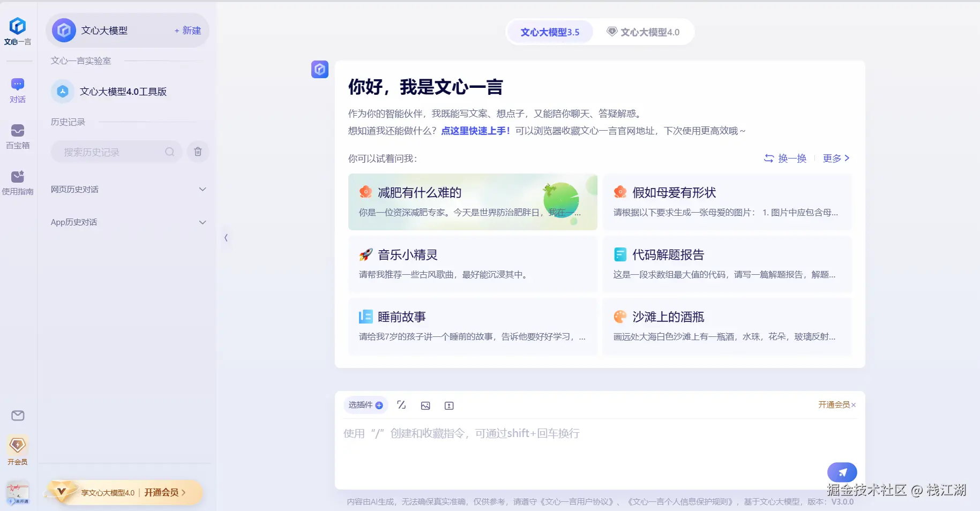This screenshot has width=980, height=511.
Task: Open the 选插件 plugin selector
Action: point(365,405)
